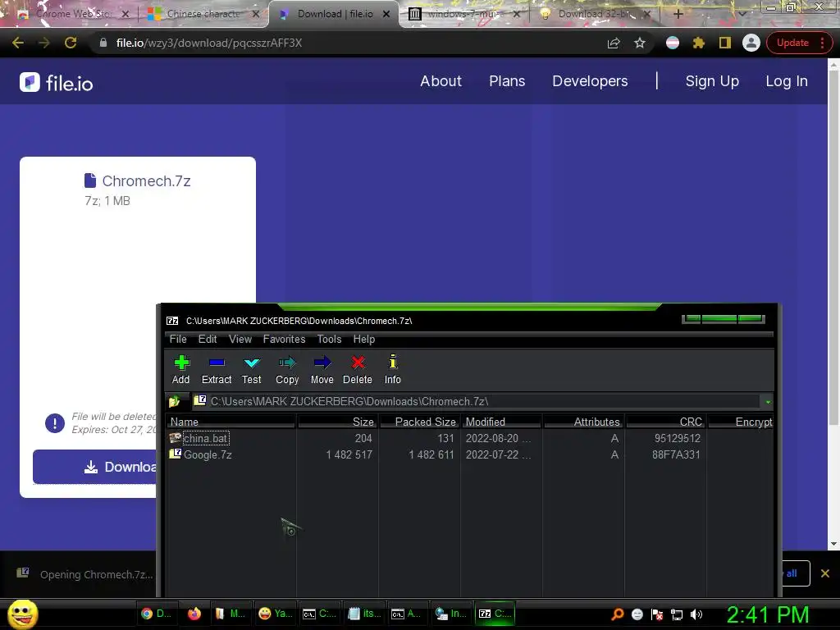The width and height of the screenshot is (840, 630).
Task: Open the Favorites menu in 7-Zip
Action: tap(284, 339)
